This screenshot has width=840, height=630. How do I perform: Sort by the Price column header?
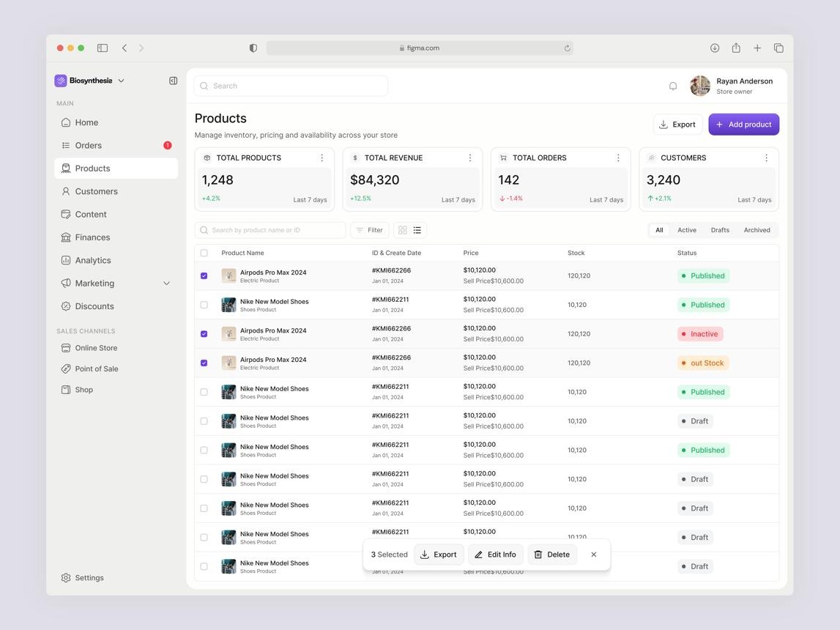click(471, 253)
